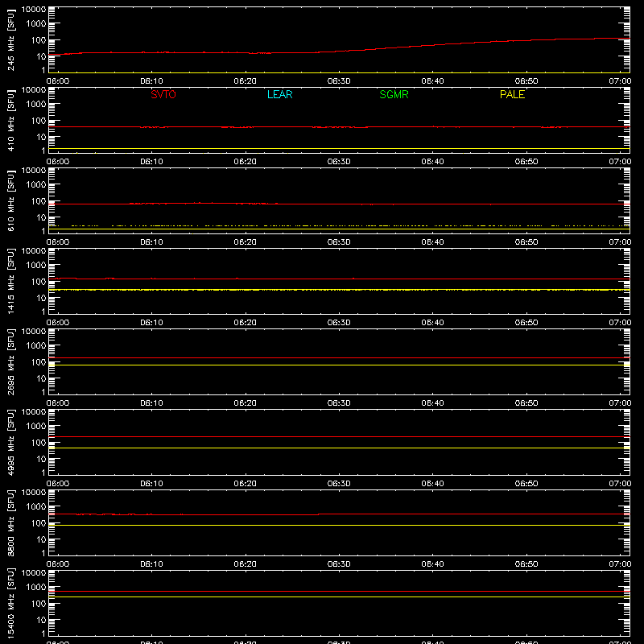The image size is (644, 644).
Task: Click the 1000 tick on 610 MHz axis
Action: pos(36,185)
